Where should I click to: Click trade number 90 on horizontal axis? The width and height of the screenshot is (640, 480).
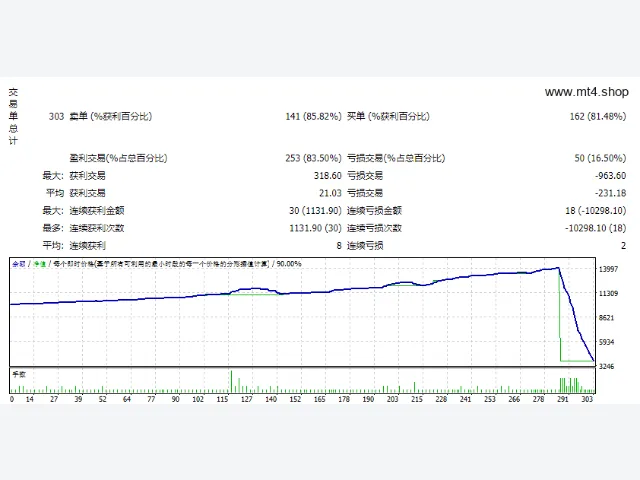pyautogui.click(x=176, y=399)
